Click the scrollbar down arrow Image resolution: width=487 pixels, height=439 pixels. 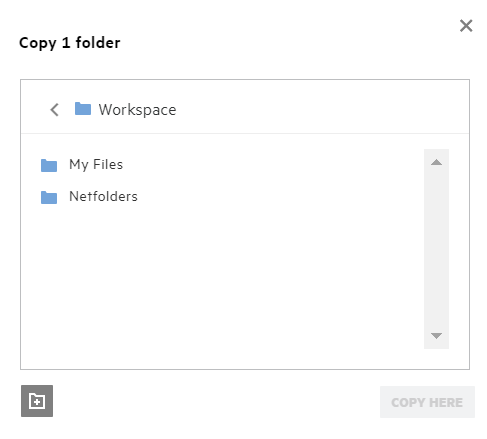pos(436,335)
